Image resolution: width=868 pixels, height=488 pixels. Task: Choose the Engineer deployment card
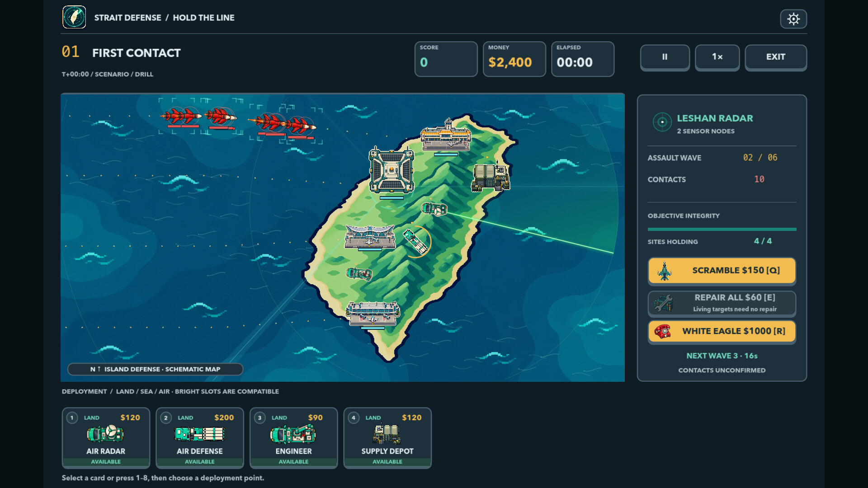point(293,437)
